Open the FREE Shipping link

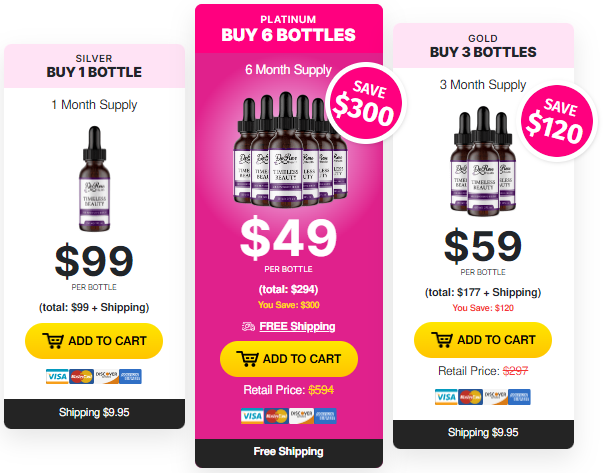point(297,326)
